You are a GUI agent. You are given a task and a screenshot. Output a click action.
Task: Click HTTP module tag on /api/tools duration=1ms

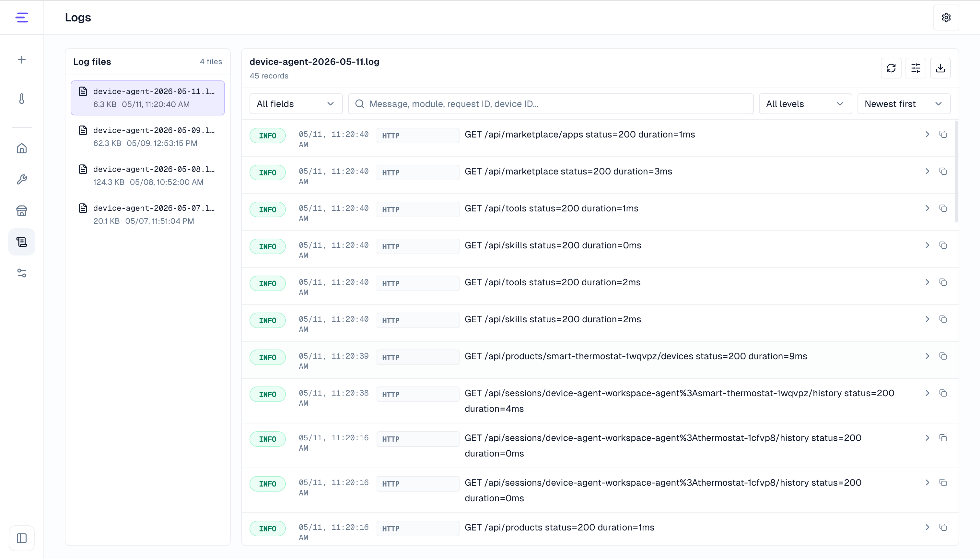point(417,209)
